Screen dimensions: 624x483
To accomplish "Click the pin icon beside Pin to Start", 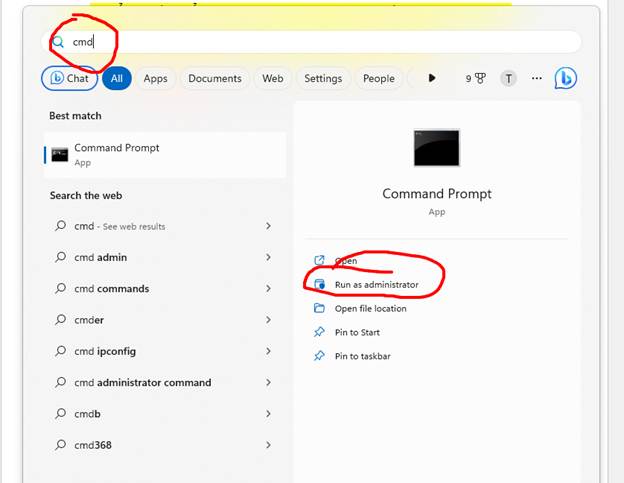I will point(319,332).
